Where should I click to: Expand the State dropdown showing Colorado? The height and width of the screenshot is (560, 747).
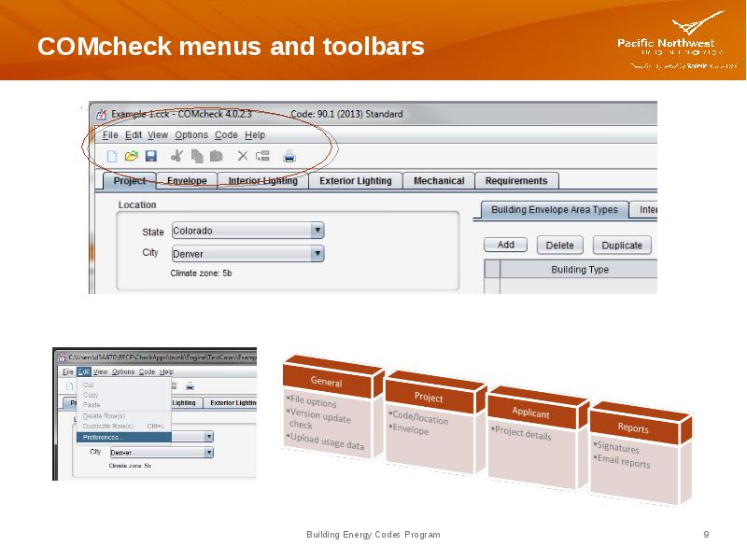click(247, 231)
